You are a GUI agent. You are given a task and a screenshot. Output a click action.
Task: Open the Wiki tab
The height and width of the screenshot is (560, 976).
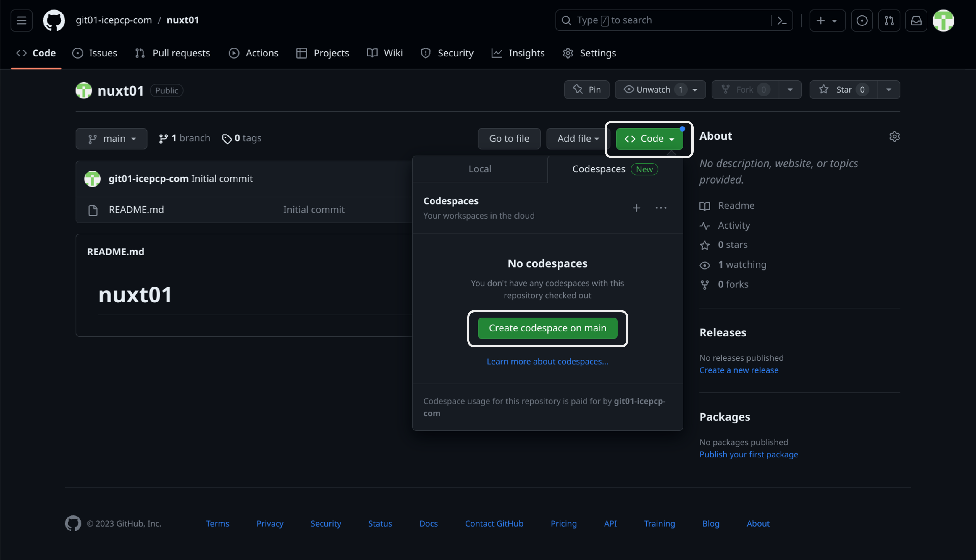point(385,53)
